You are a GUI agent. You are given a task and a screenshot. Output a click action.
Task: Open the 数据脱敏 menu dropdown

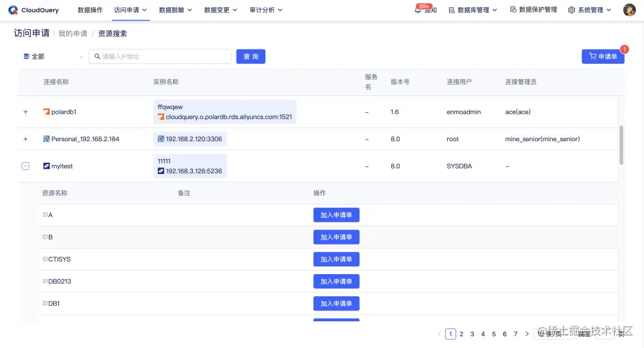[x=175, y=10]
